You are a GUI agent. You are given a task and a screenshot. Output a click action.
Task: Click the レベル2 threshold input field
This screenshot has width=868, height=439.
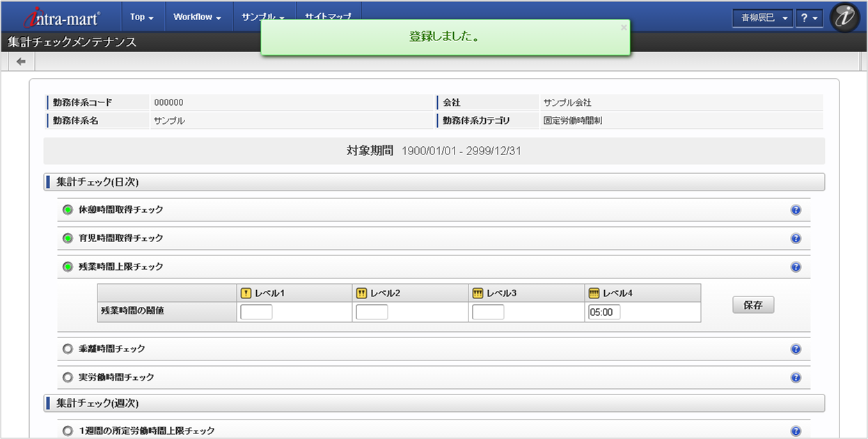point(372,312)
